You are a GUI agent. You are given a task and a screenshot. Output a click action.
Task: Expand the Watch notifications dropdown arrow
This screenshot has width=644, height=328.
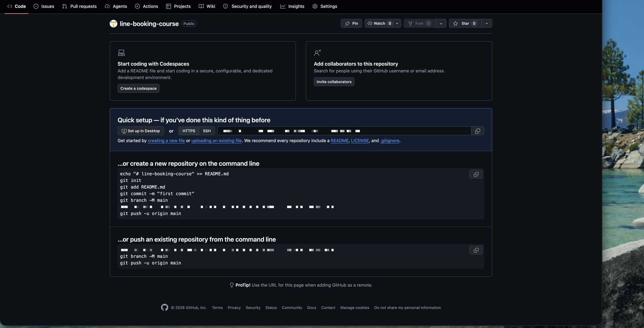click(x=397, y=23)
